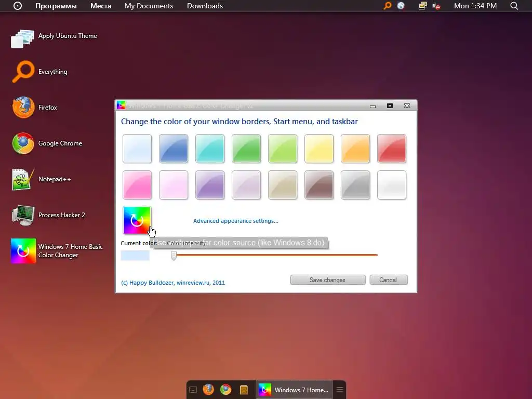This screenshot has width=532, height=399.
Task: Select the hot pink color swatch
Action: [x=137, y=185]
